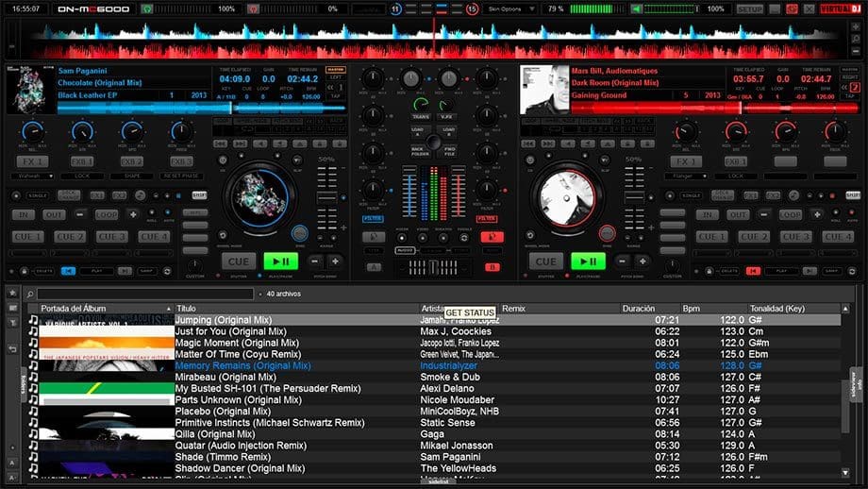Click the star favorites icon in the browser sidebar
Screen dimensions: 868x489
point(12,293)
